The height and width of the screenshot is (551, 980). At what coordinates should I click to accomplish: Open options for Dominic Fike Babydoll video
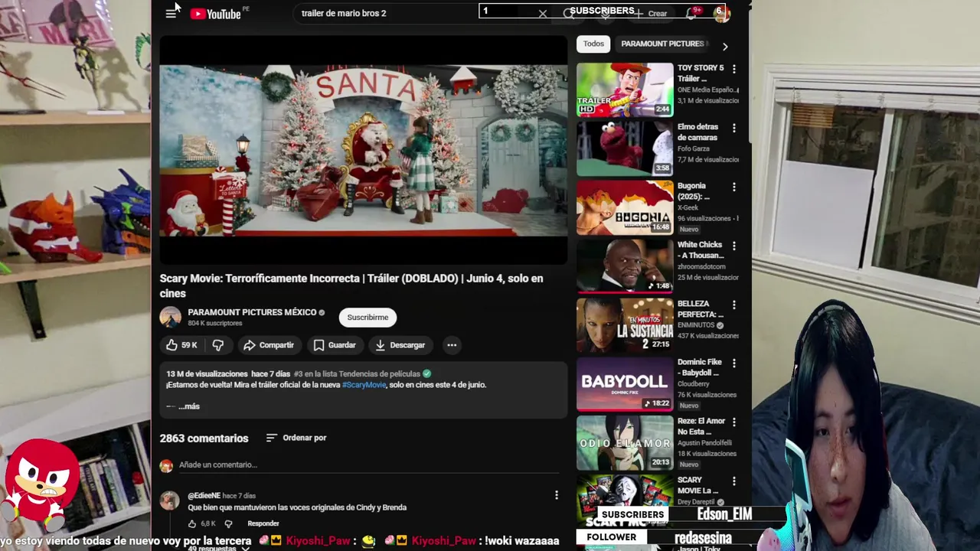point(734,364)
